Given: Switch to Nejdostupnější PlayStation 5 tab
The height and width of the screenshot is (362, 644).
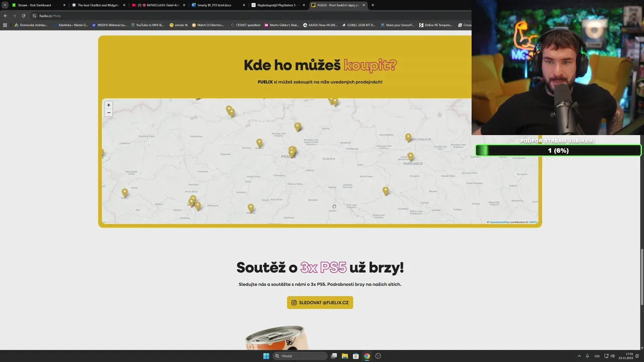Looking at the screenshot, I should pos(278,5).
